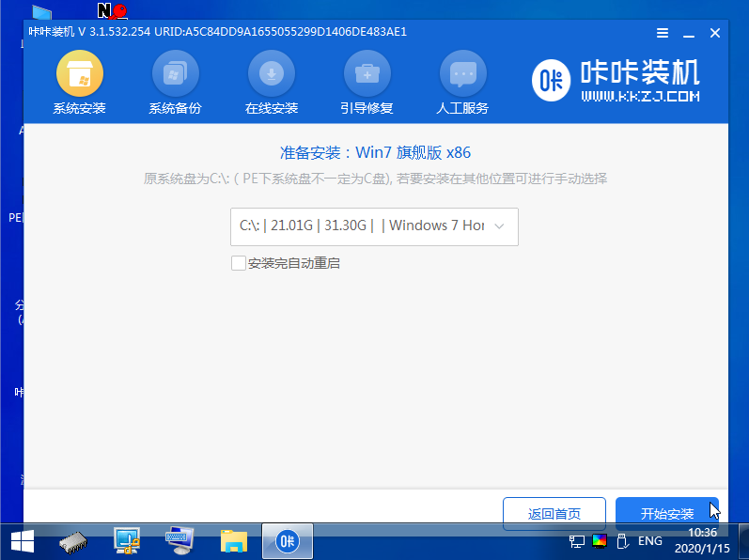Image resolution: width=749 pixels, height=560 pixels.
Task: Open the memory chip tool in taskbar
Action: point(73,541)
